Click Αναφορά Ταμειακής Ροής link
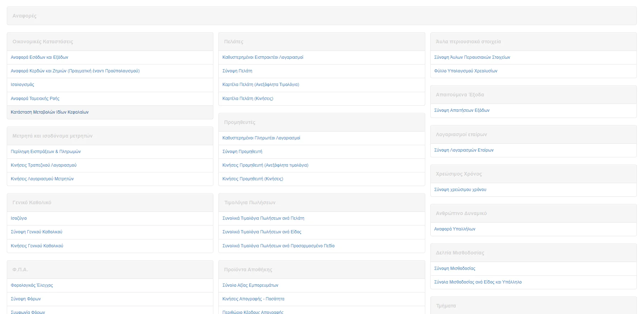The image size is (644, 314). (35, 99)
